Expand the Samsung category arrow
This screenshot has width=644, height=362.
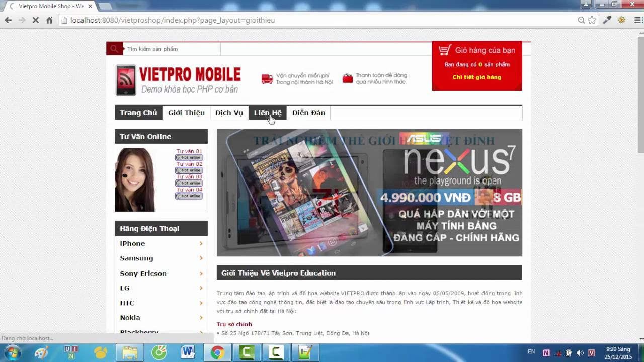click(x=201, y=258)
